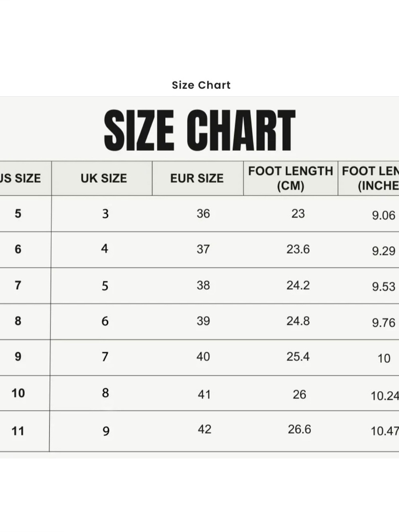Select the EUR SIZE column header
The width and height of the screenshot is (399, 532).
pyautogui.click(x=197, y=178)
